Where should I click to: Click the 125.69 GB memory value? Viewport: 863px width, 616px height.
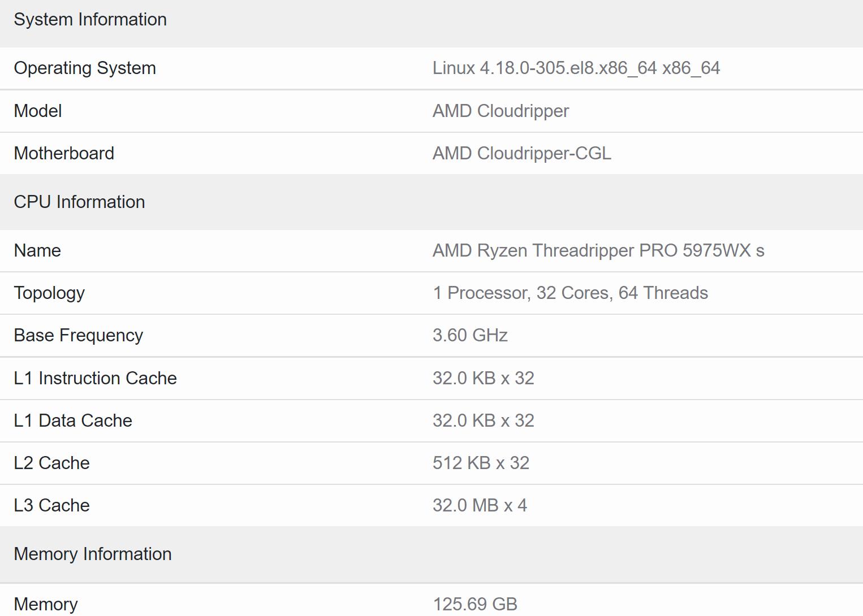[x=475, y=604]
